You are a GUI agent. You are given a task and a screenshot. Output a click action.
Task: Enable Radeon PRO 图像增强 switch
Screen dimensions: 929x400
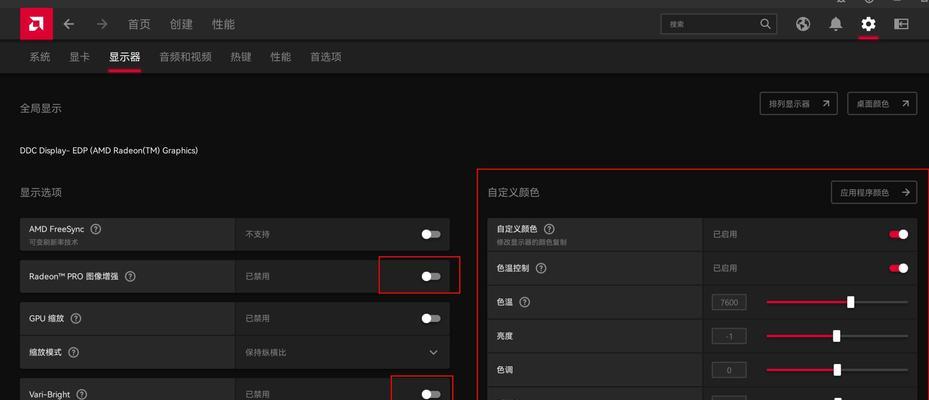[x=431, y=276]
